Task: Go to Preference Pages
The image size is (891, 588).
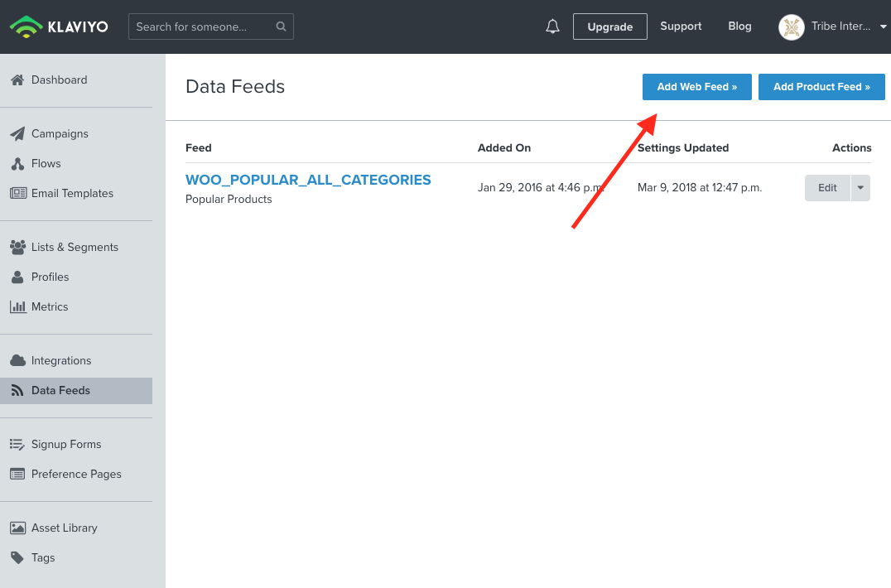Action: click(x=76, y=474)
